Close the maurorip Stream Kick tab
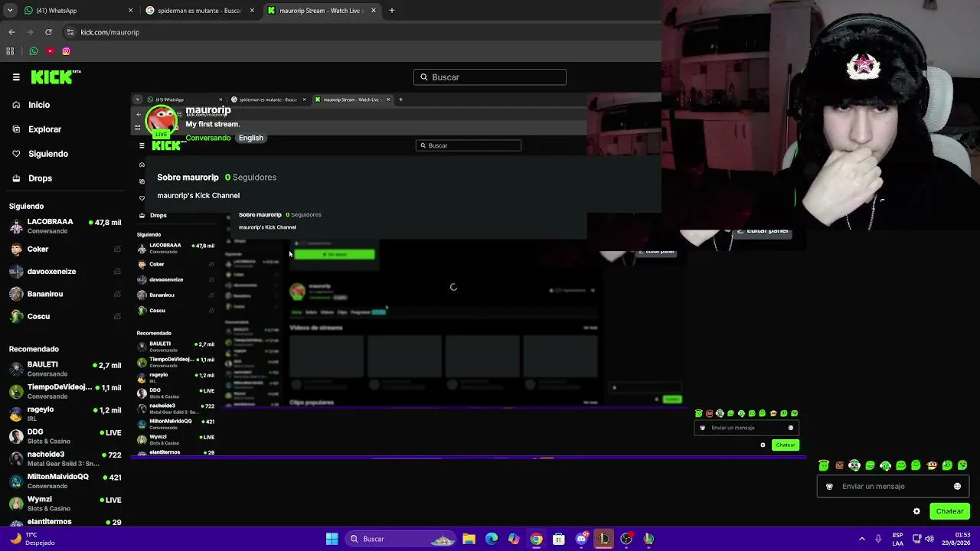Image resolution: width=980 pixels, height=551 pixels. 374,11
